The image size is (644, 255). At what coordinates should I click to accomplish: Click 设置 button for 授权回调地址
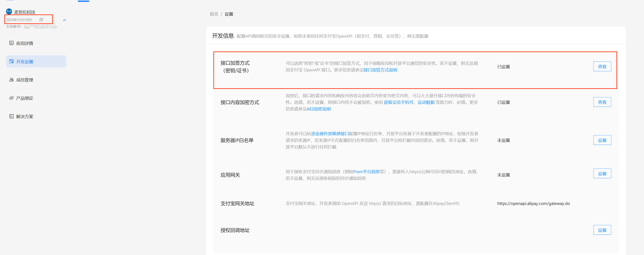click(602, 230)
